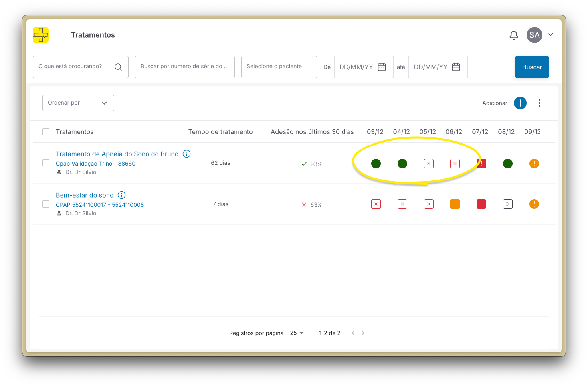
Task: Click the blue plus Adicionar icon
Action: point(520,103)
